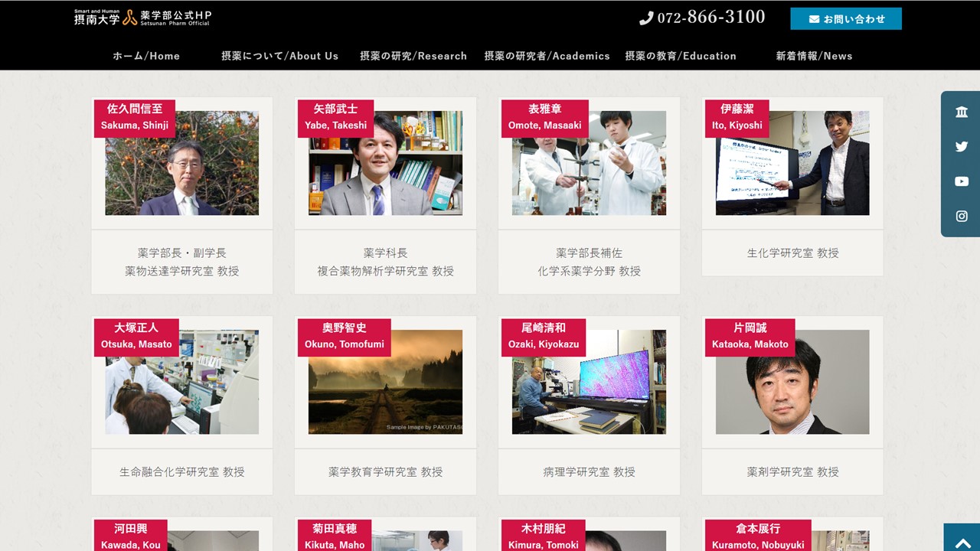
Task: Open 新着情報/News menu
Action: (x=814, y=56)
